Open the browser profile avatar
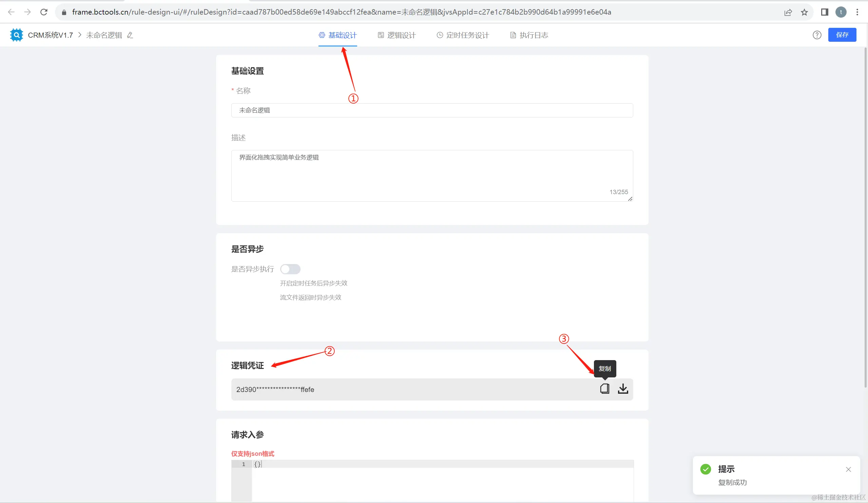The image size is (868, 503). pyautogui.click(x=841, y=13)
